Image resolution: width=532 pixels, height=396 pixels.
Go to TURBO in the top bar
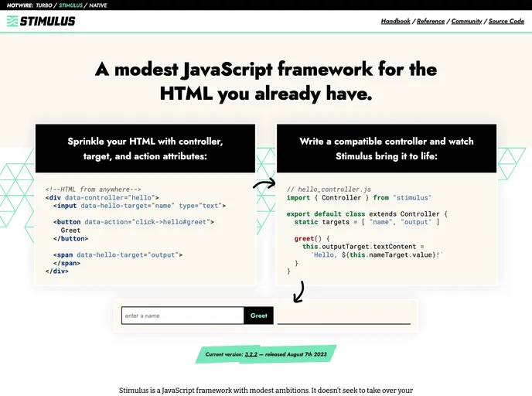pos(44,5)
